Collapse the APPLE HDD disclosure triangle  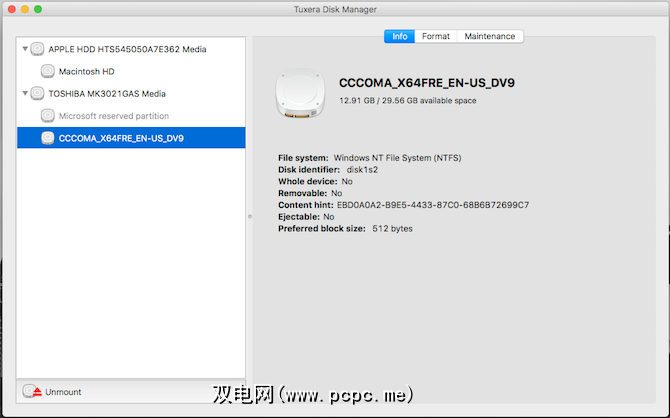pos(25,49)
